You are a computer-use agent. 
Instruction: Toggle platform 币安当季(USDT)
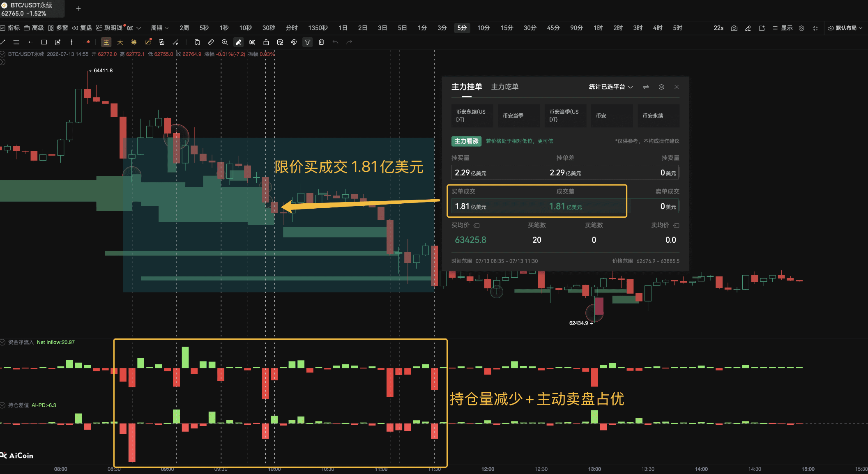point(565,115)
